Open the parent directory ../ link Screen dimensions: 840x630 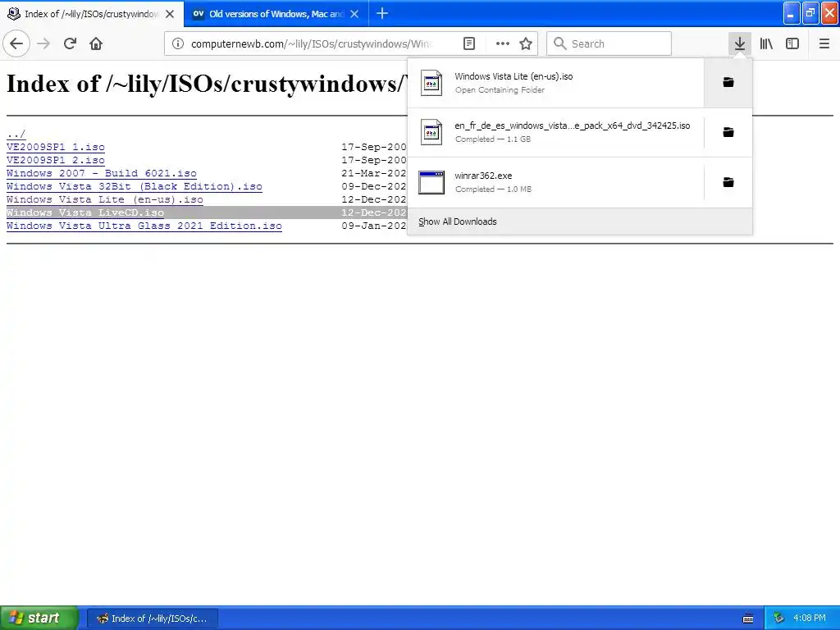(x=16, y=134)
